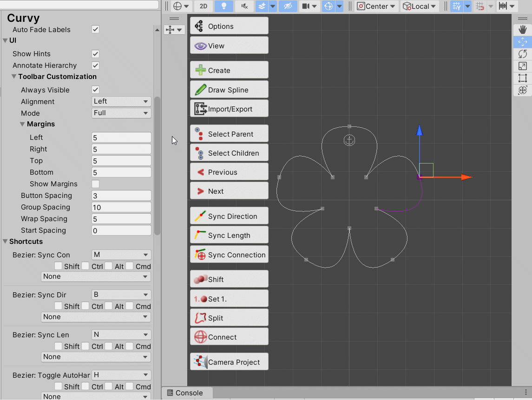Screen dimensions: 532x400
Task: Collapse the Margins section
Action: (x=22, y=124)
